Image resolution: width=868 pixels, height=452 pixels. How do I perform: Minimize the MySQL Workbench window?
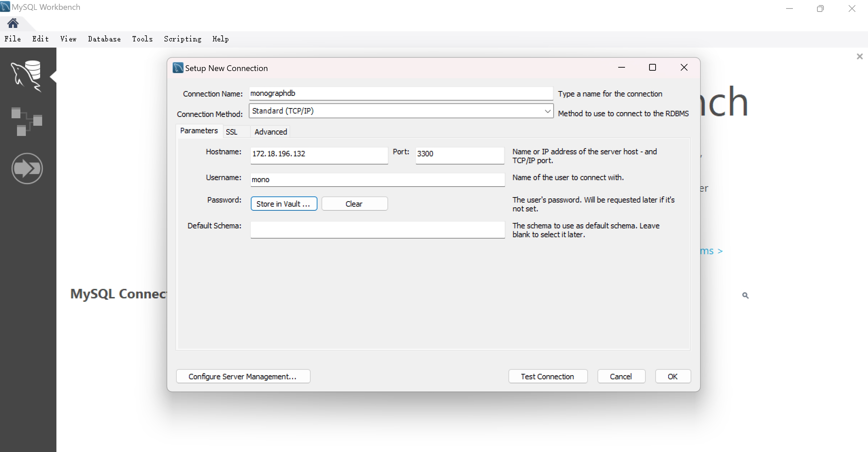coord(789,8)
